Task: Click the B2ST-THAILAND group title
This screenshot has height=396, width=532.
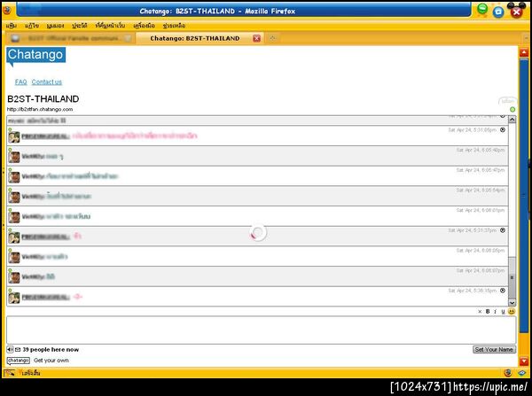Action: point(43,98)
